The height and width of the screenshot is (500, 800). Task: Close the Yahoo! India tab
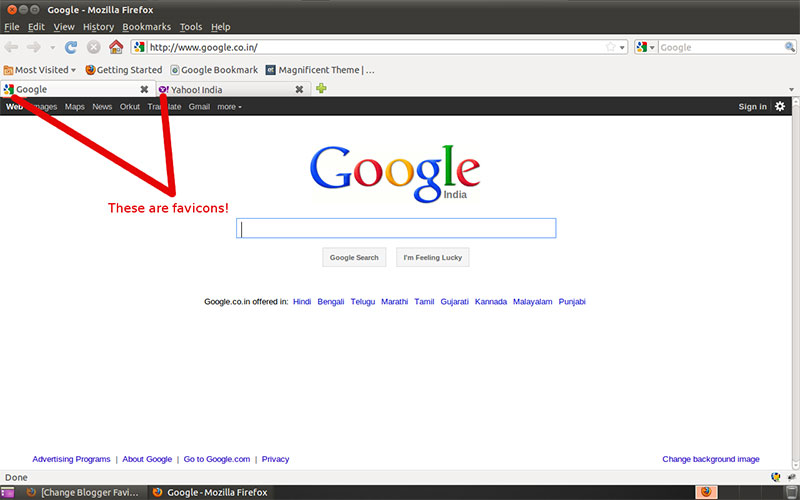click(x=299, y=89)
